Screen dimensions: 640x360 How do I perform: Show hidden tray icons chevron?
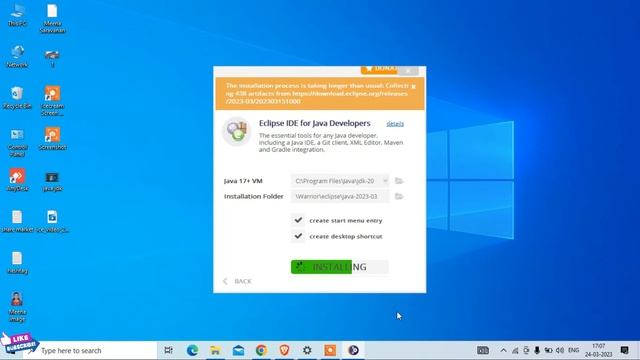pos(503,351)
